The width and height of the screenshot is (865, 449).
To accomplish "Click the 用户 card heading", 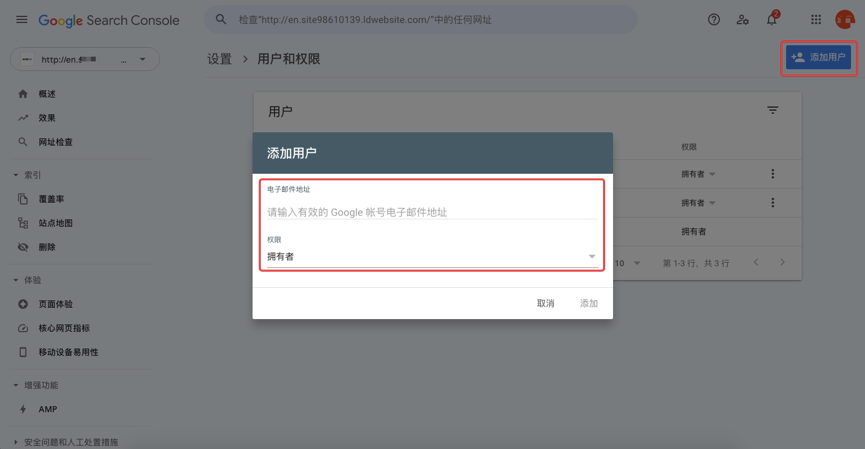I will coord(280,112).
